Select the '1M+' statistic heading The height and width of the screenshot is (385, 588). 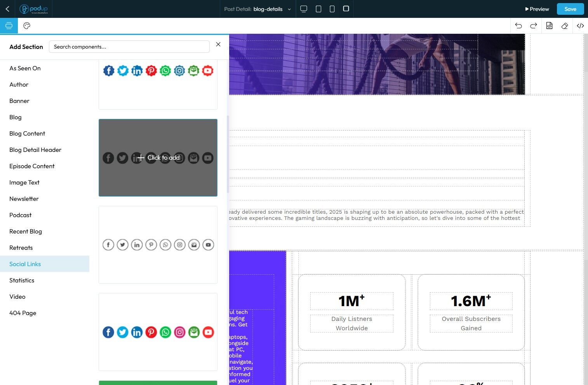[351, 301]
